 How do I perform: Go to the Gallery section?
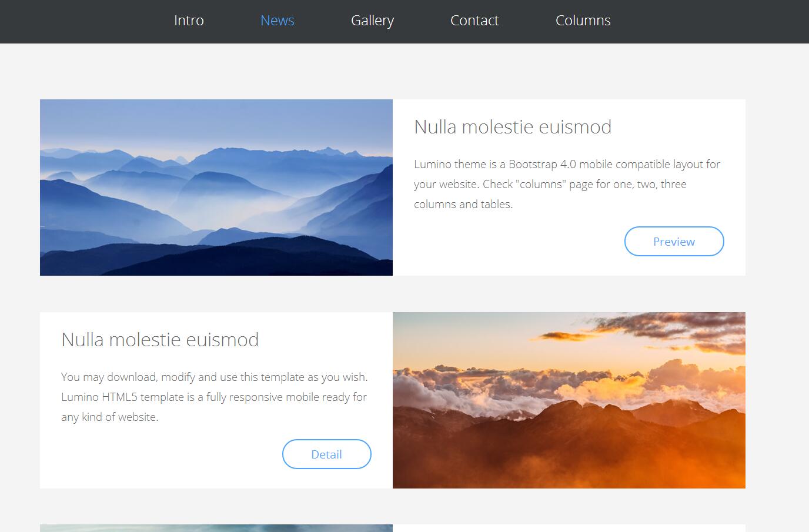point(372,21)
